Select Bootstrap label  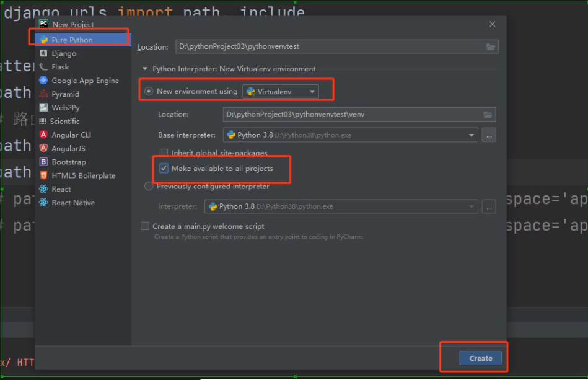point(69,162)
